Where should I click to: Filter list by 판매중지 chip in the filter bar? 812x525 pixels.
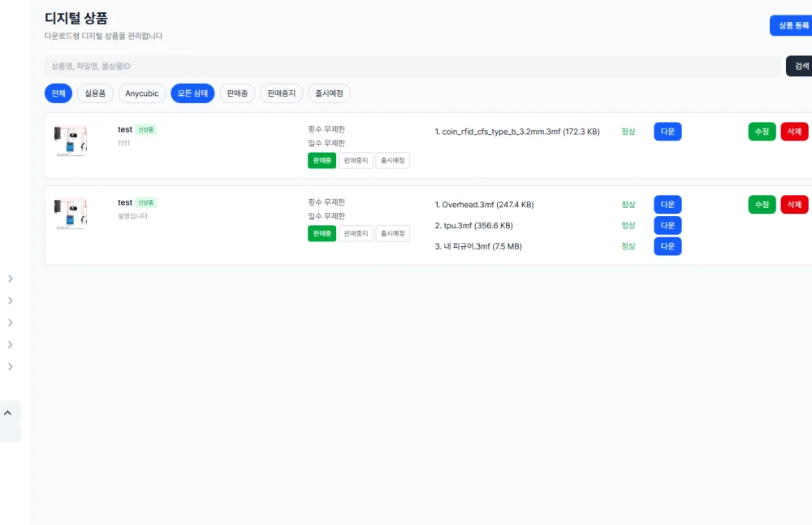point(281,93)
